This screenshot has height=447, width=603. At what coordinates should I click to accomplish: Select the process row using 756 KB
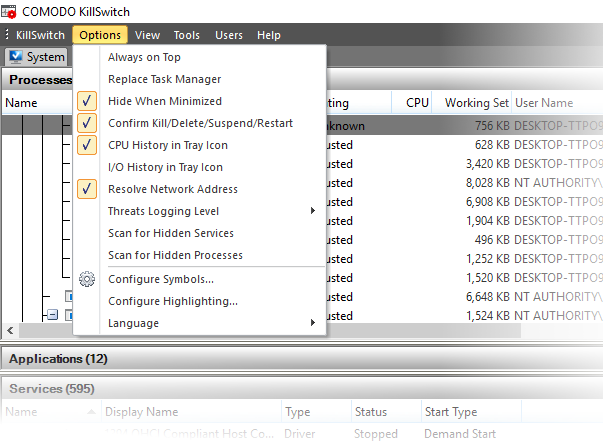[x=465, y=126]
